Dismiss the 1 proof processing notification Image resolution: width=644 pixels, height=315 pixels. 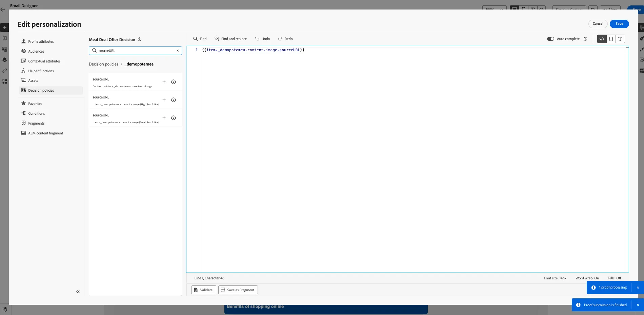(x=638, y=288)
